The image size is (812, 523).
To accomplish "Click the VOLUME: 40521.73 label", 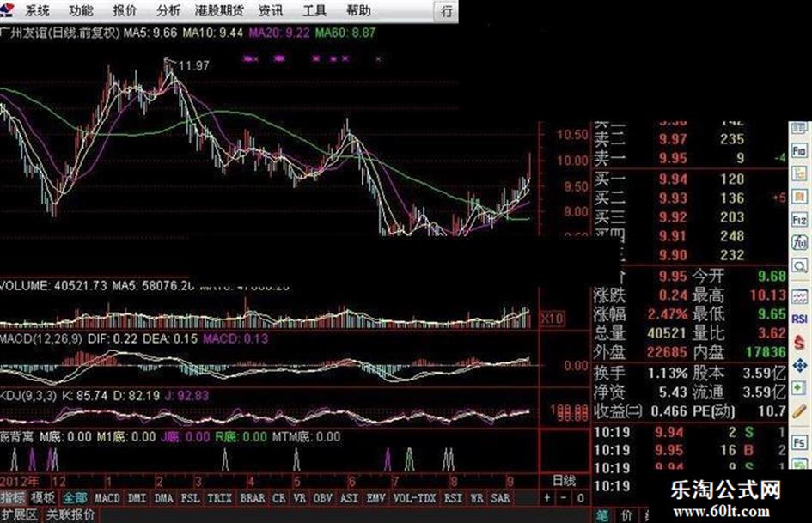I will tap(53, 285).
